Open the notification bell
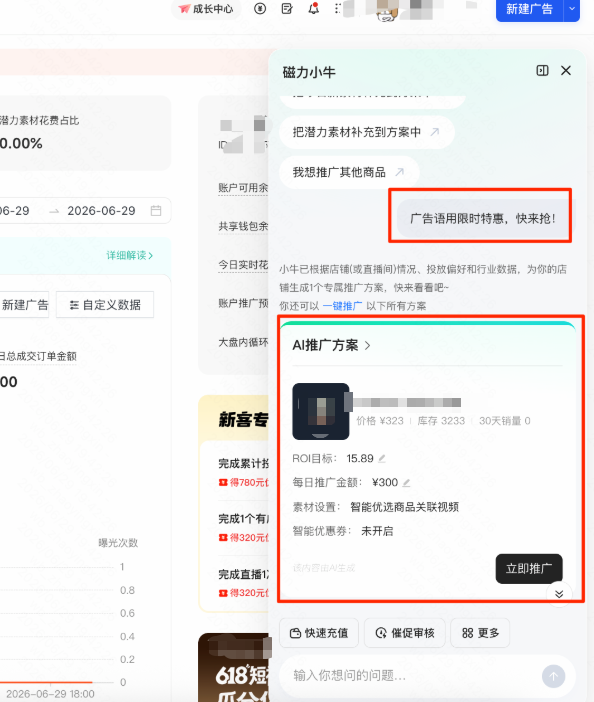 (314, 9)
